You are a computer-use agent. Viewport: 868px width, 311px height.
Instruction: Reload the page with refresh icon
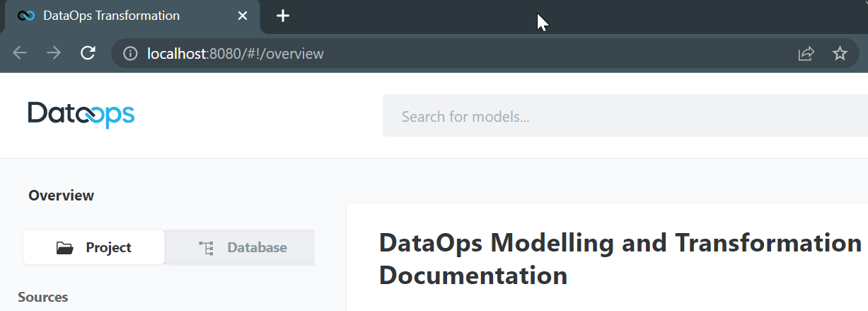tap(88, 53)
